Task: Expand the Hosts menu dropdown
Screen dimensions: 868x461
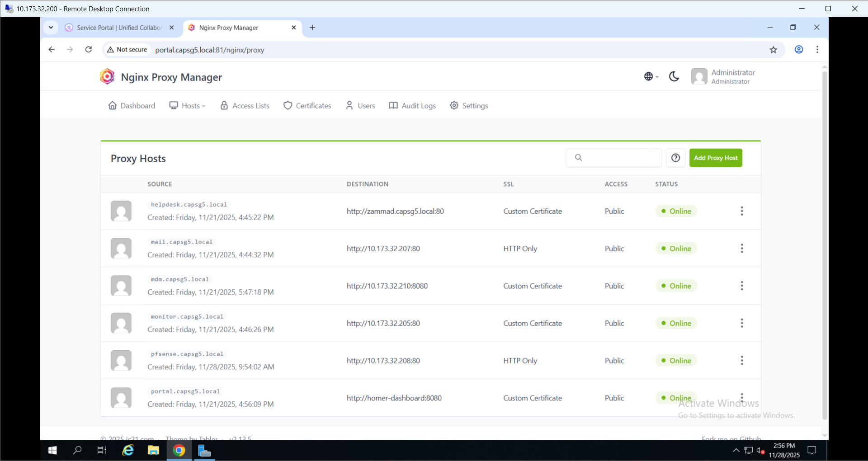Action: tap(188, 106)
